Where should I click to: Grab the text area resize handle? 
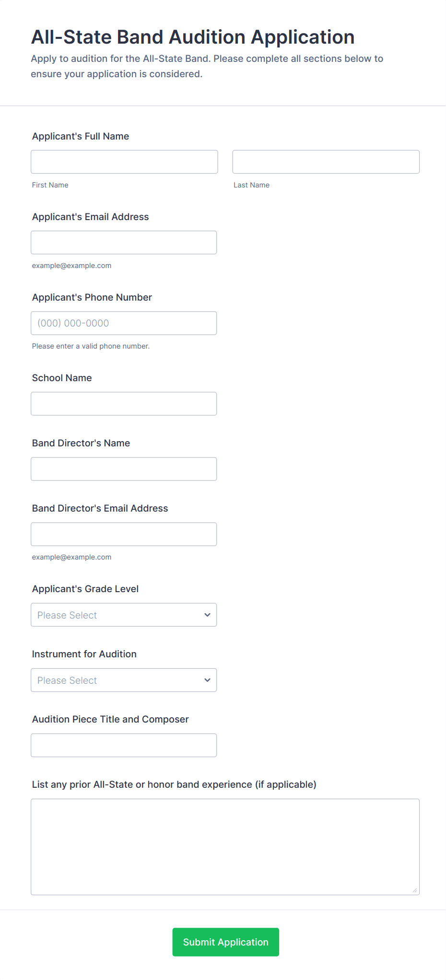click(415, 890)
